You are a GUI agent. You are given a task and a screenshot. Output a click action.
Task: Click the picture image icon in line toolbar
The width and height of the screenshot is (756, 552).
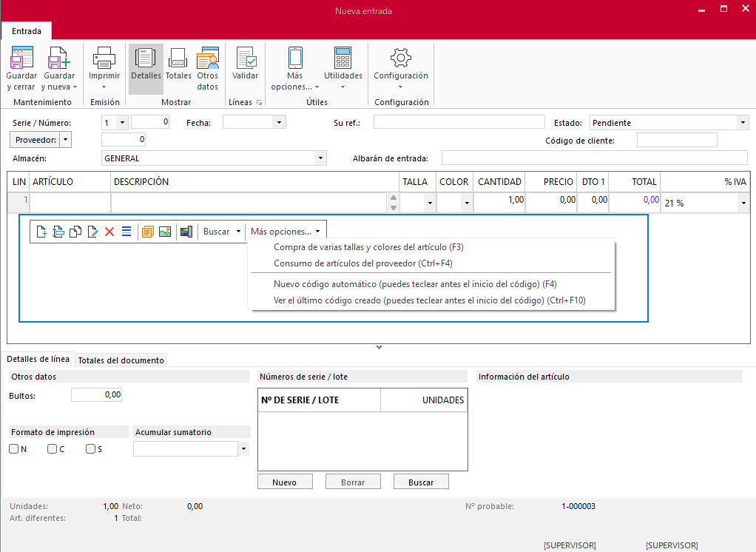click(165, 232)
